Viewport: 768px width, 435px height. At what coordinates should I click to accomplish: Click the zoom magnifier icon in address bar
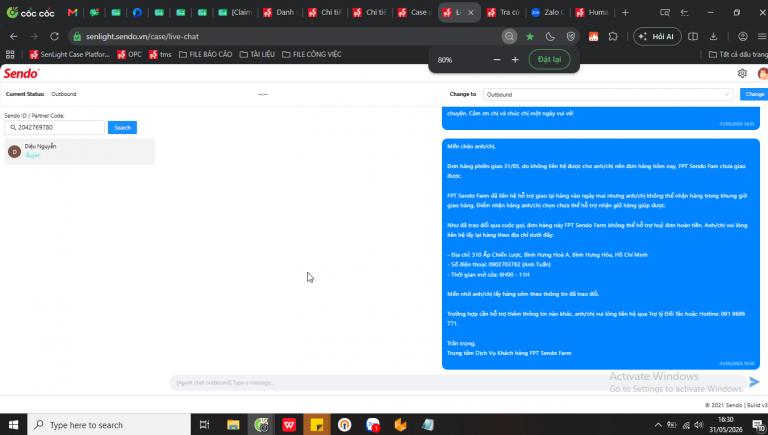point(509,36)
